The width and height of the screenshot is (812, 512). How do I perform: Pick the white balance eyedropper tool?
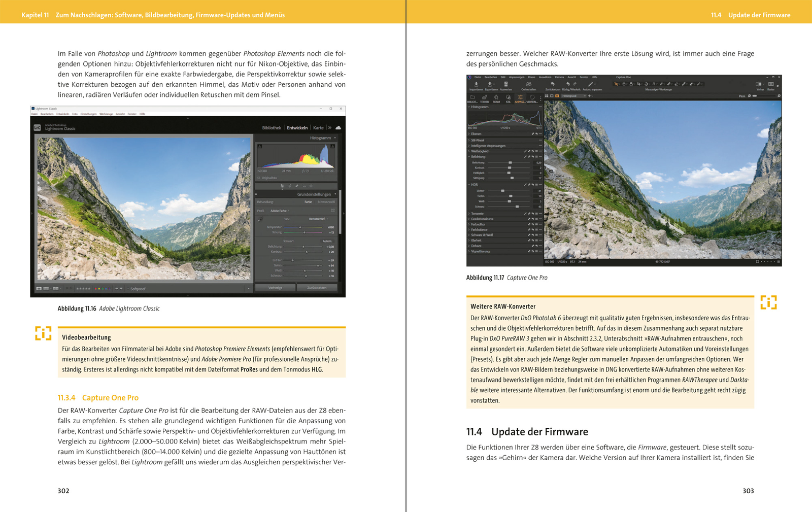[260, 220]
